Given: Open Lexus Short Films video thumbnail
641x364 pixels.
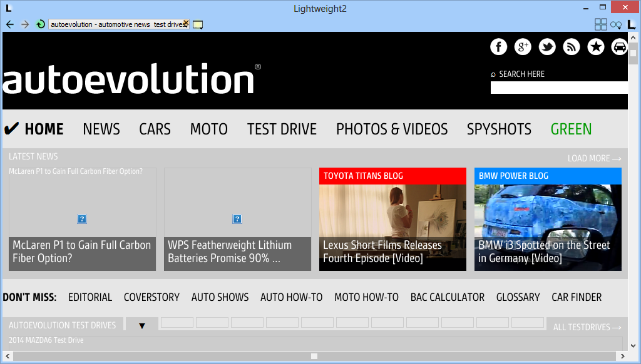Looking at the screenshot, I should 392,227.
